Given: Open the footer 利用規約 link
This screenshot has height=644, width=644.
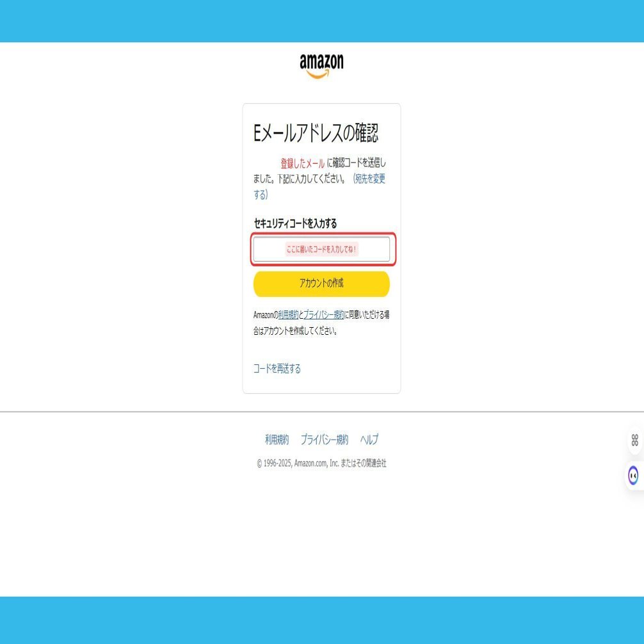Looking at the screenshot, I should click(x=277, y=440).
